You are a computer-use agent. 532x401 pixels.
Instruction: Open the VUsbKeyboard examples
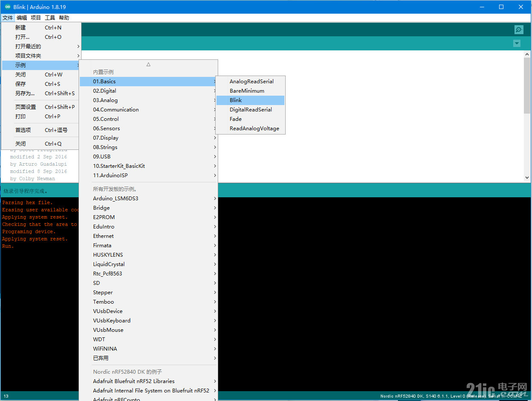[x=149, y=320]
